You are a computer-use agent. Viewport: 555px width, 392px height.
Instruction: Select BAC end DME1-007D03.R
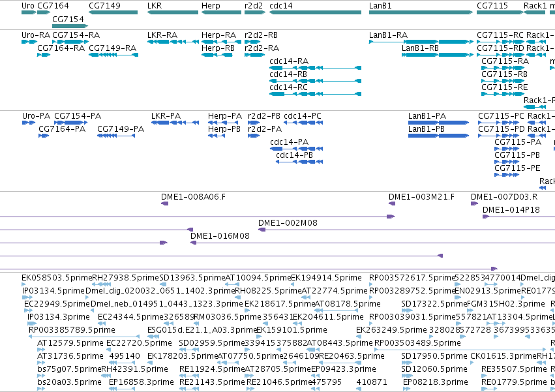click(x=474, y=204)
